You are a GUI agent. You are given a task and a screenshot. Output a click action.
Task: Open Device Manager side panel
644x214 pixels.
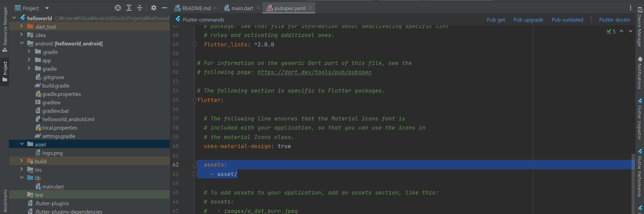[640, 27]
